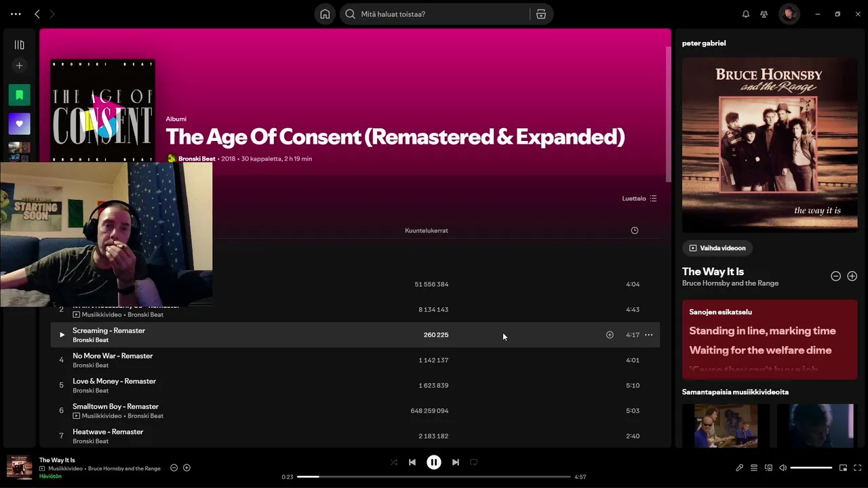The width and height of the screenshot is (868, 488).
Task: Open second similar music video thumbnail
Action: pos(816,426)
